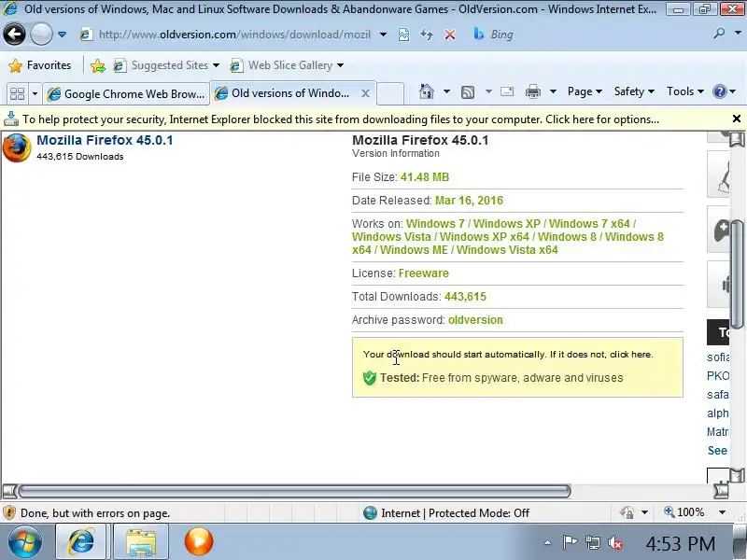Open search provider dropdown next to magnifier

738,34
